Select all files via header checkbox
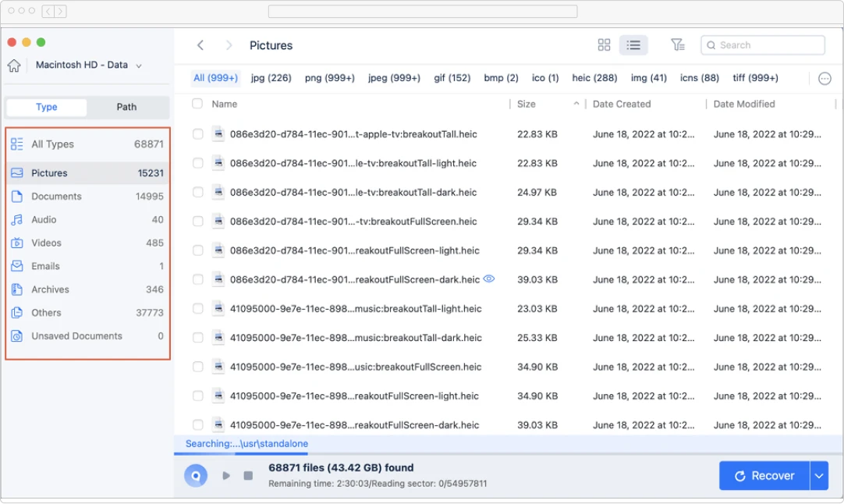This screenshot has height=504, width=844. tap(197, 104)
